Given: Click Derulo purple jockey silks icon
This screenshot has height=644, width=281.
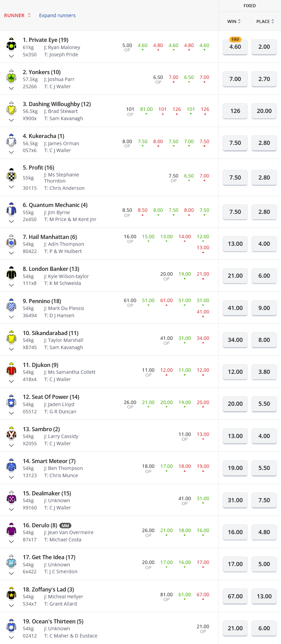Looking at the screenshot, I should pyautogui.click(x=11, y=529).
